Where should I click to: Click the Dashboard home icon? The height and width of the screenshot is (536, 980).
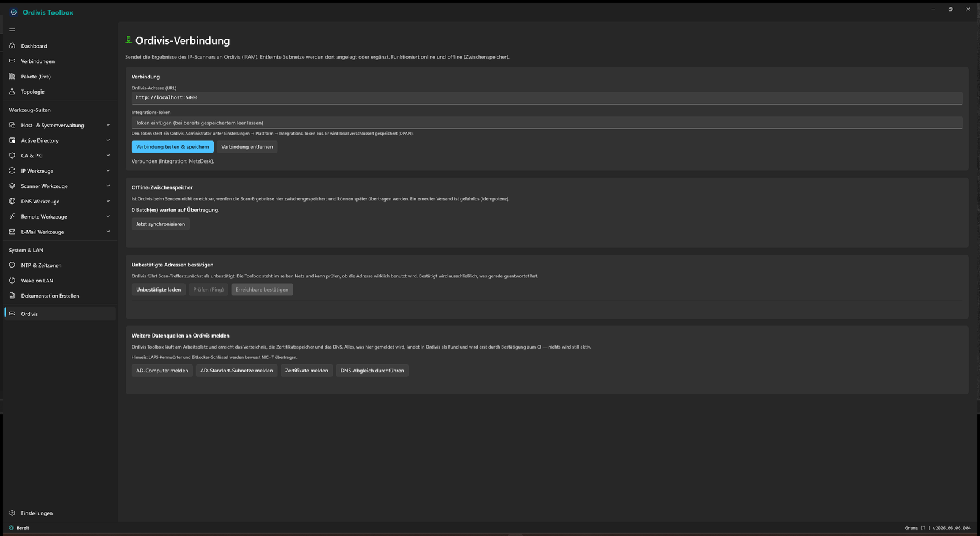click(12, 46)
